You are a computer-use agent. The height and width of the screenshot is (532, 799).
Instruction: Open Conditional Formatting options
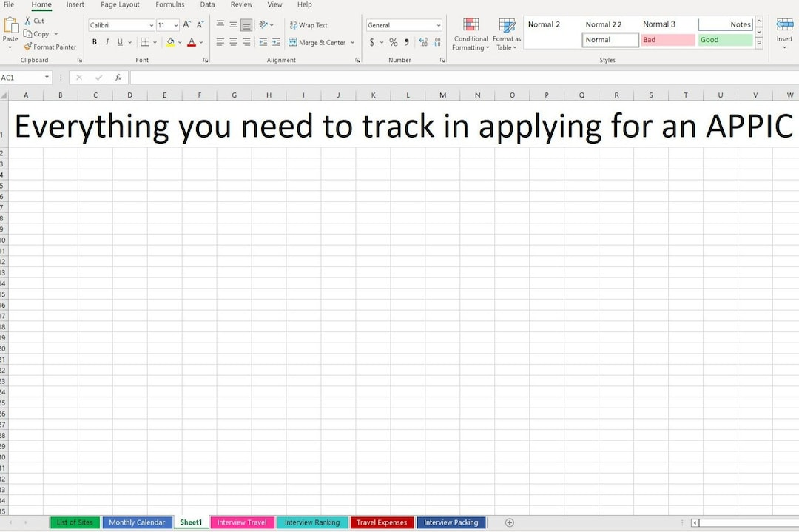click(471, 33)
